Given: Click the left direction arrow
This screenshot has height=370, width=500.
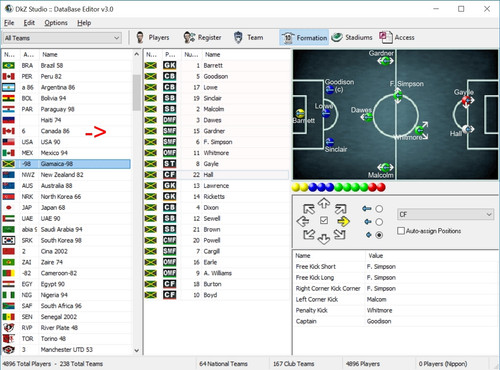Looking at the screenshot, I should coord(303,221).
